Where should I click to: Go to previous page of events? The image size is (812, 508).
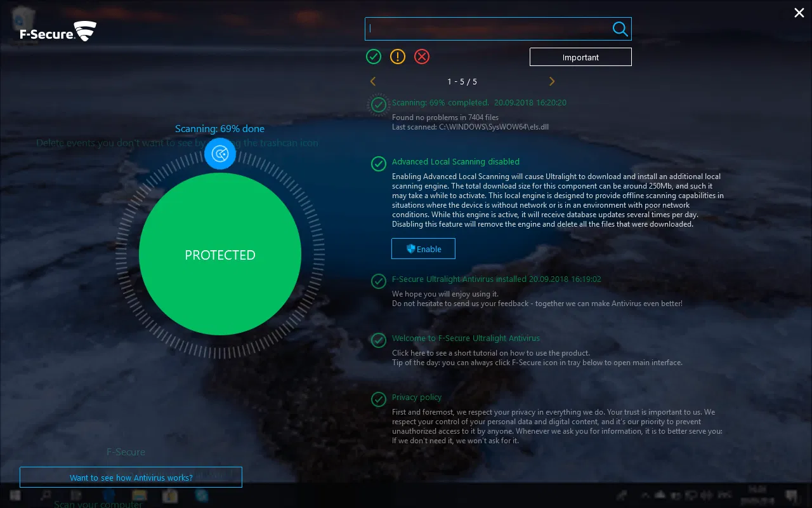coord(373,81)
